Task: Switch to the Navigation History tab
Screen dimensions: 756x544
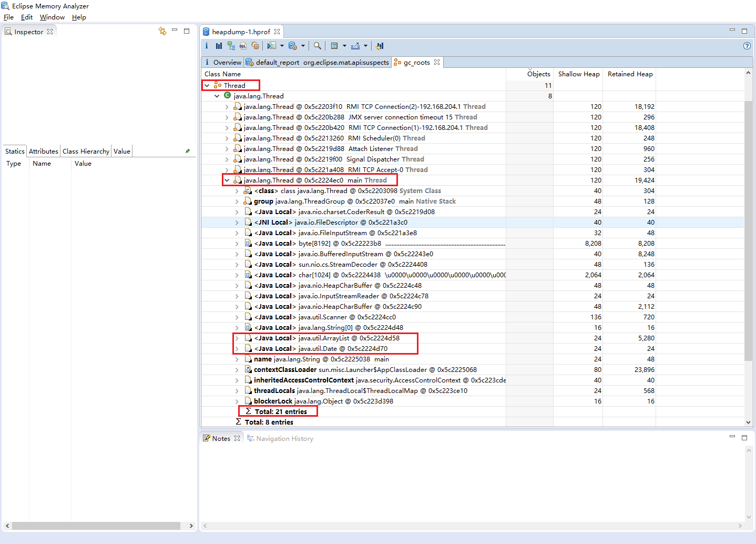Action: click(x=280, y=438)
